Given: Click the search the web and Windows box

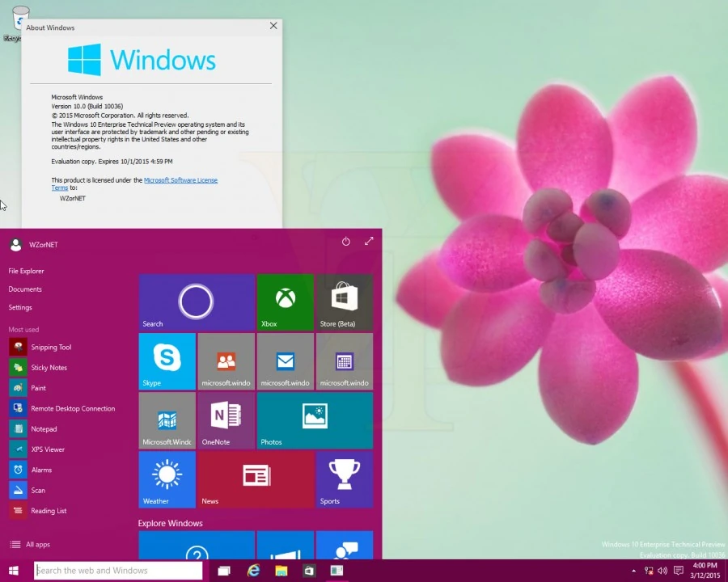Looking at the screenshot, I should (x=118, y=571).
